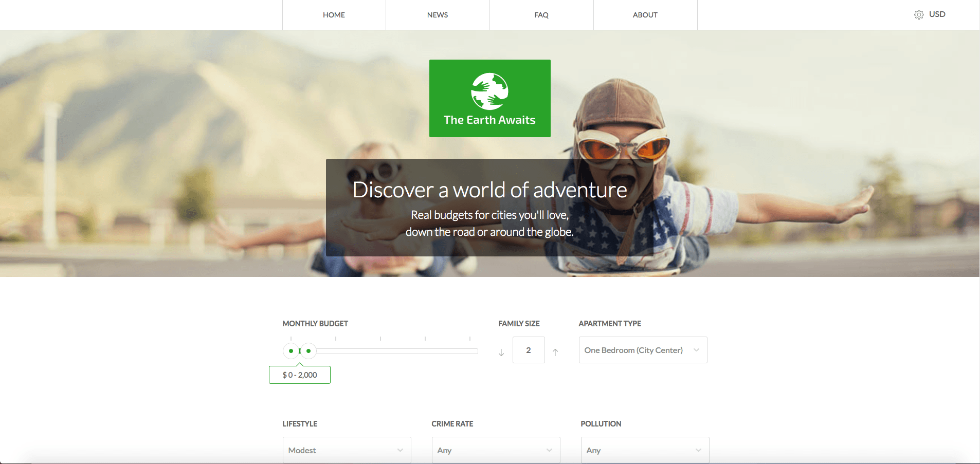Click the family size number field

[529, 350]
